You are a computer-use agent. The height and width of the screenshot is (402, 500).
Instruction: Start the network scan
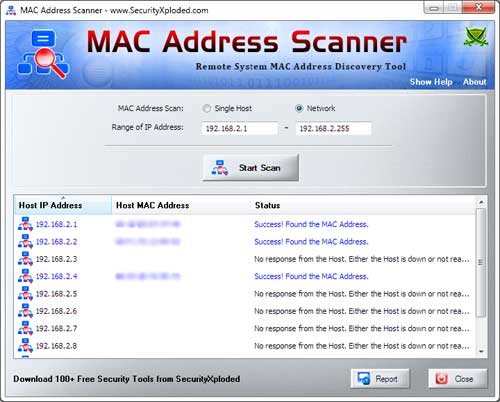(x=251, y=168)
